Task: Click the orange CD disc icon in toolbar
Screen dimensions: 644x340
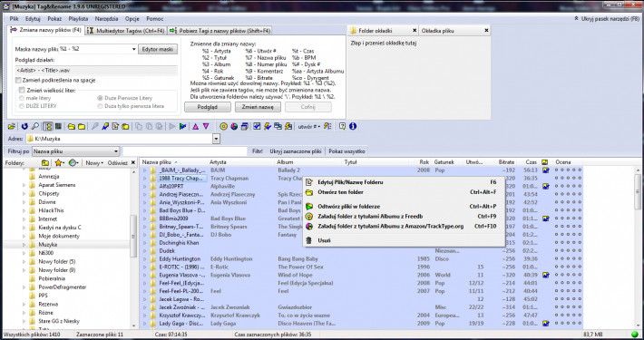Action: [x=223, y=126]
